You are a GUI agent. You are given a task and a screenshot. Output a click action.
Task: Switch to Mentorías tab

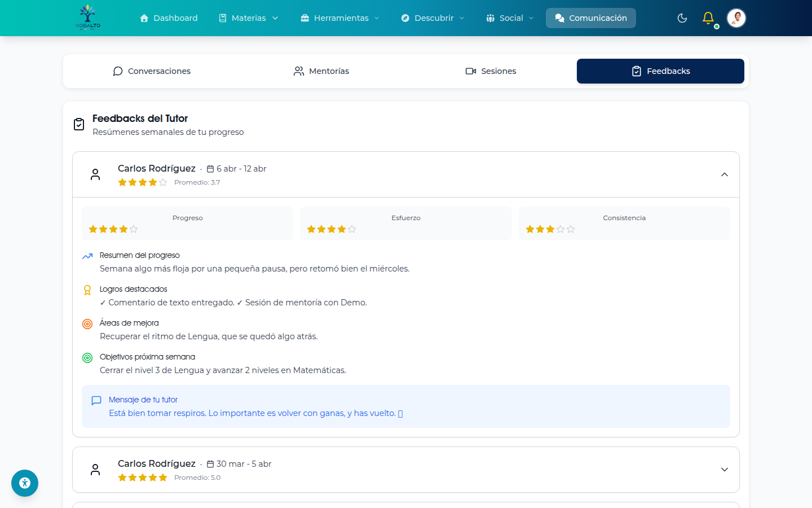pyautogui.click(x=321, y=71)
